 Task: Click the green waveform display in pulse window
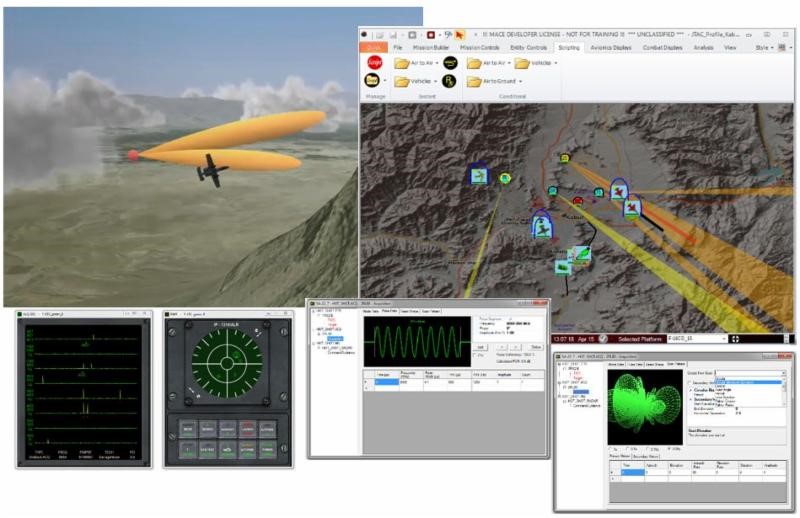coord(417,341)
